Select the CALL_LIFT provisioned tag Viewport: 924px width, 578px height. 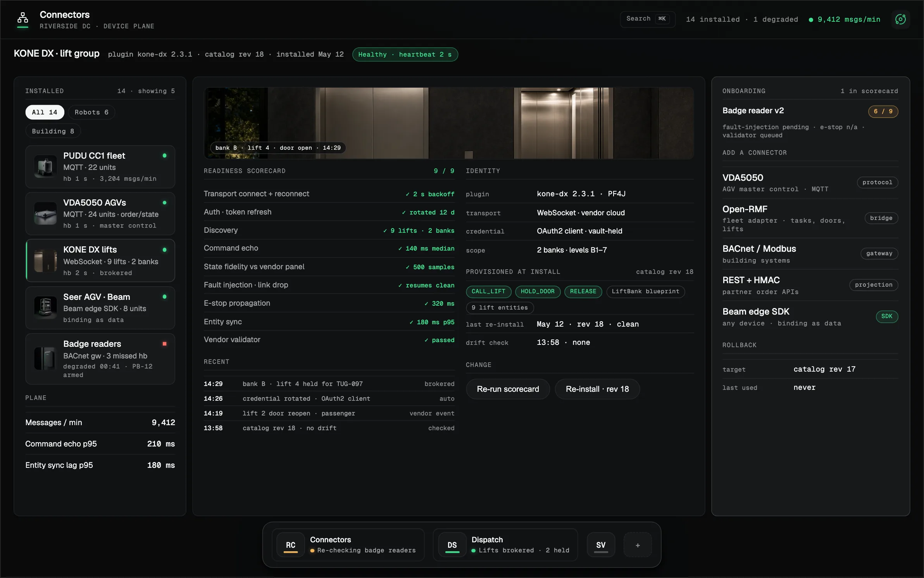point(488,291)
